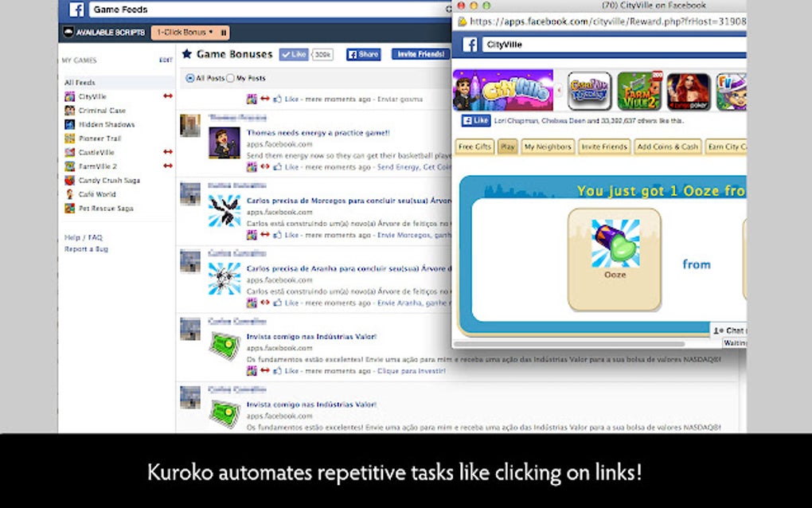Open the Free Gifts tab

[x=474, y=147]
